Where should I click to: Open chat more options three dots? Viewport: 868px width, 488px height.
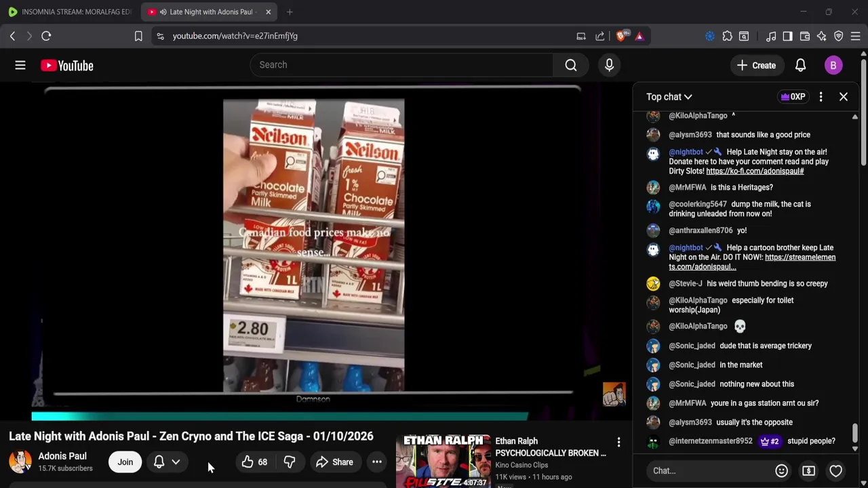coord(821,97)
